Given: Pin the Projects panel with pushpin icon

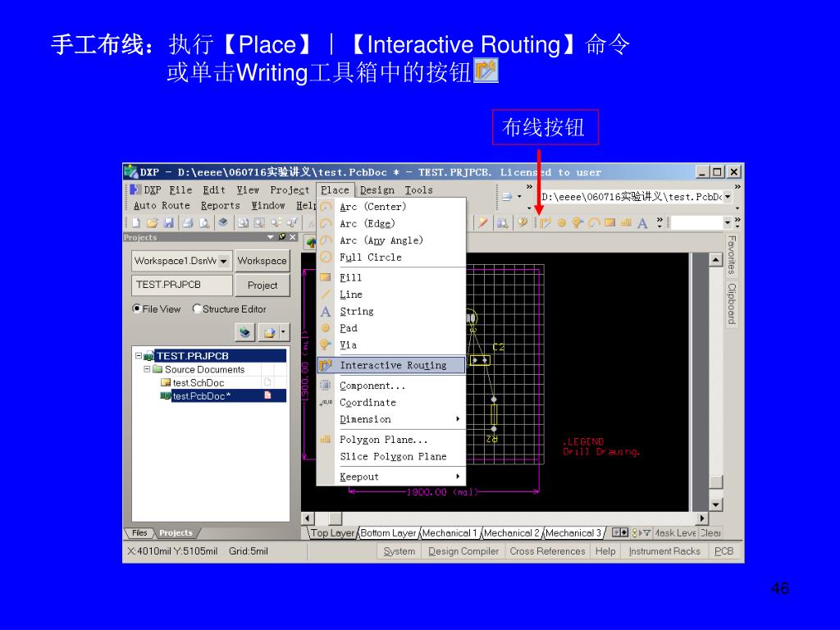Looking at the screenshot, I should pos(282,237).
